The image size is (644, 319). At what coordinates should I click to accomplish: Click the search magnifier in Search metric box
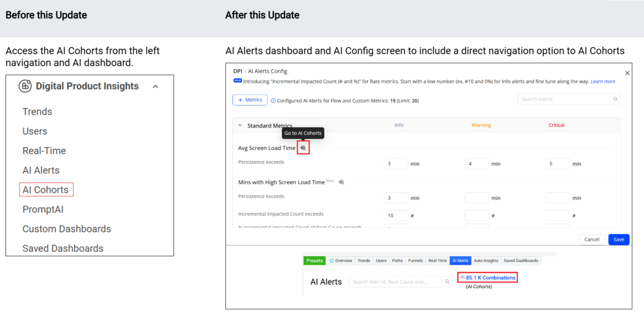(x=616, y=99)
